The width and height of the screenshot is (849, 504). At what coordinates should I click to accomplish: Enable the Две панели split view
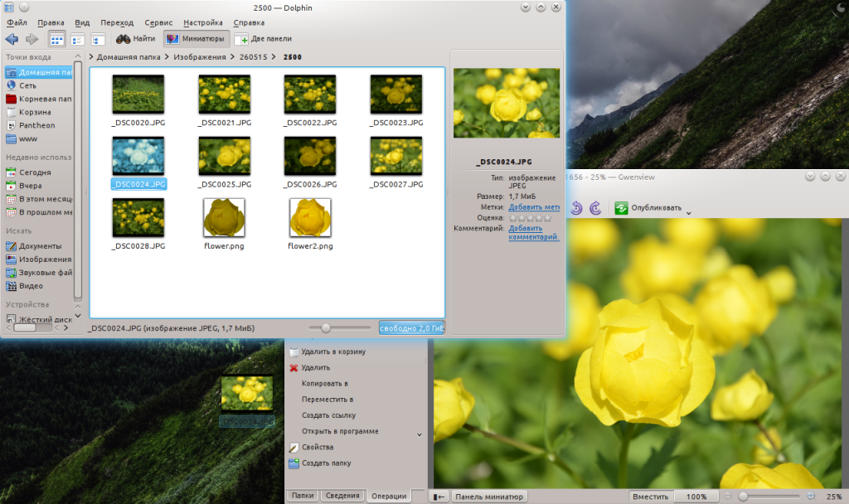click(x=264, y=39)
